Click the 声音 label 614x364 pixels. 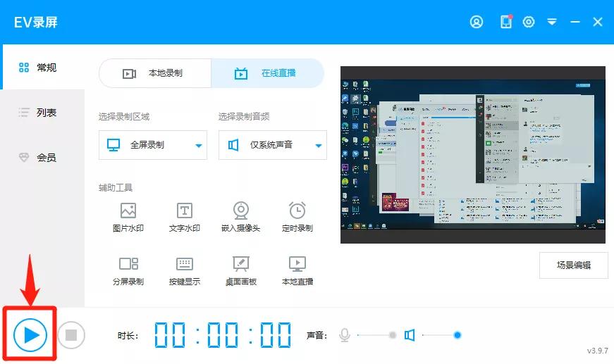(x=317, y=335)
